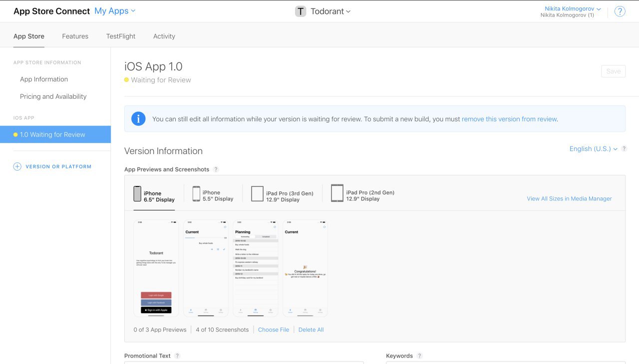639x364 pixels.
Task: Open Pricing and Availability in sidebar
Action: (x=53, y=97)
